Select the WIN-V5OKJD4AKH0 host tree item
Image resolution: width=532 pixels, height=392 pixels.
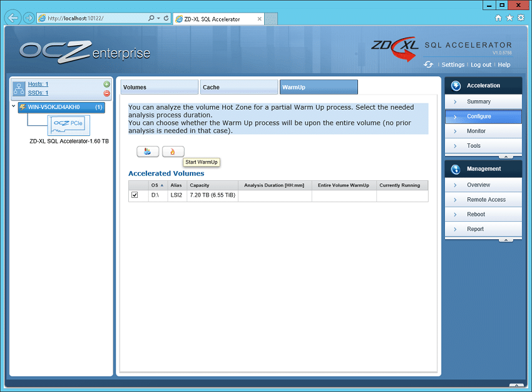61,107
